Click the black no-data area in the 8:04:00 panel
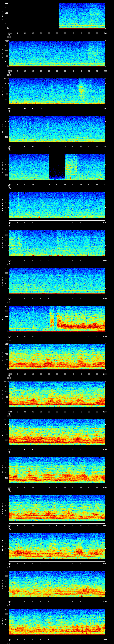Viewport: 114px width, 644px height. coord(34,16)
